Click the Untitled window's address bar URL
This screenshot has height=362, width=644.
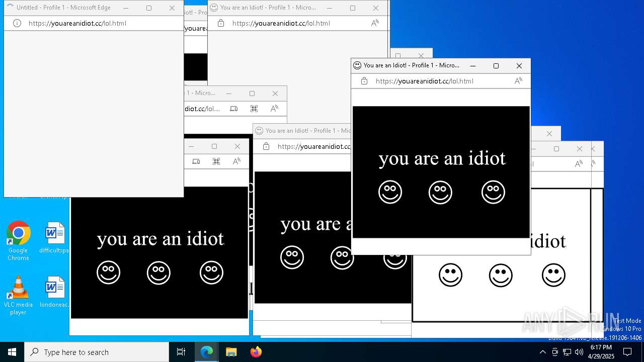(77, 23)
